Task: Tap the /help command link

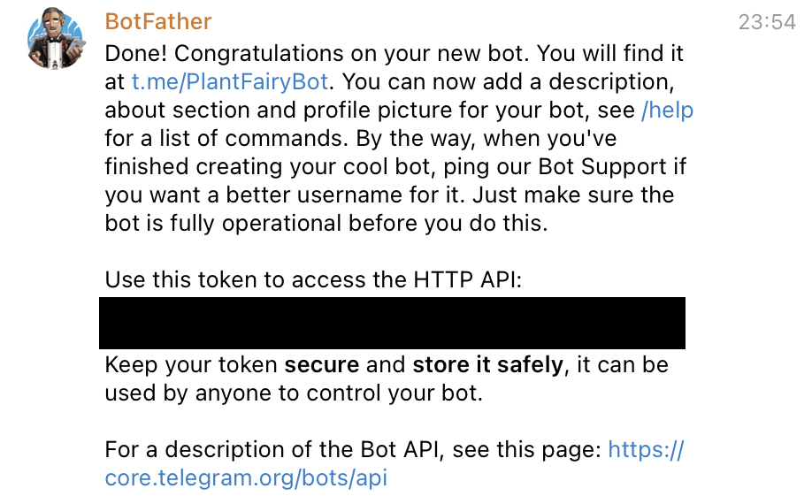Action: (x=667, y=111)
